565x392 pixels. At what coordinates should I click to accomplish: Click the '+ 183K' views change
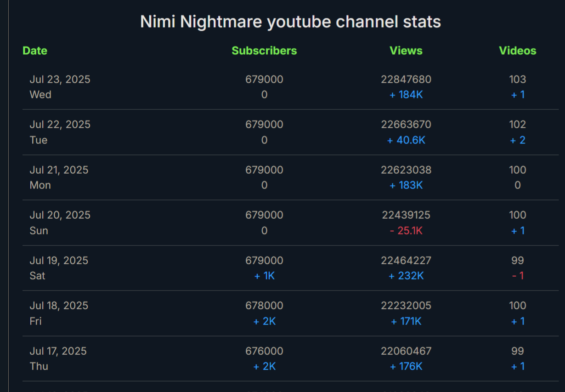(406, 185)
